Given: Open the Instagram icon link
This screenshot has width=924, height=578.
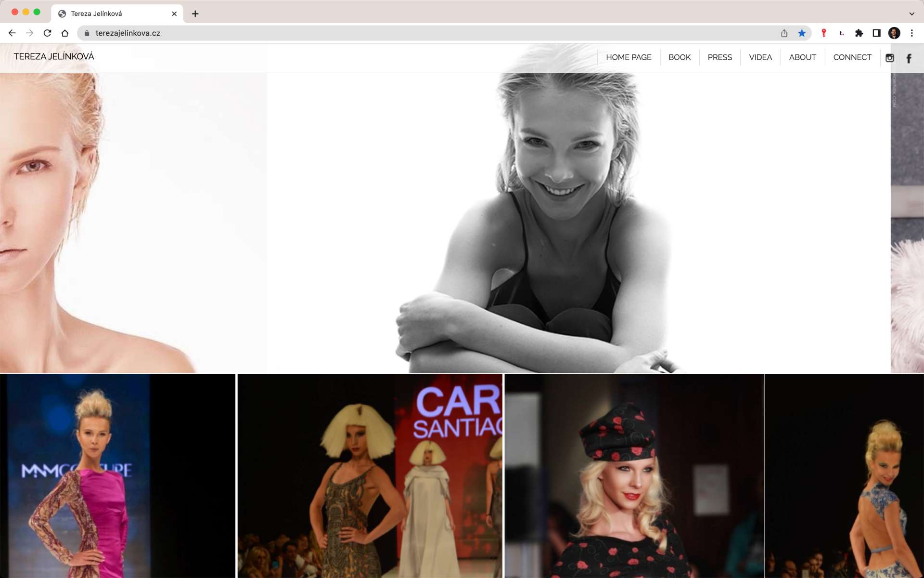Looking at the screenshot, I should (889, 58).
